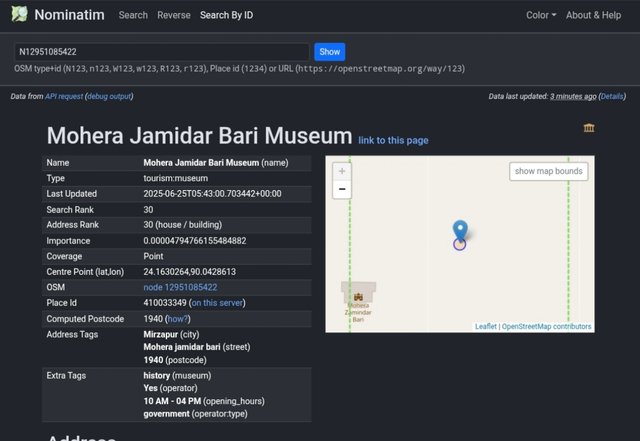Open the Color dropdown menu
Image resolution: width=640 pixels, height=441 pixels.
click(541, 15)
